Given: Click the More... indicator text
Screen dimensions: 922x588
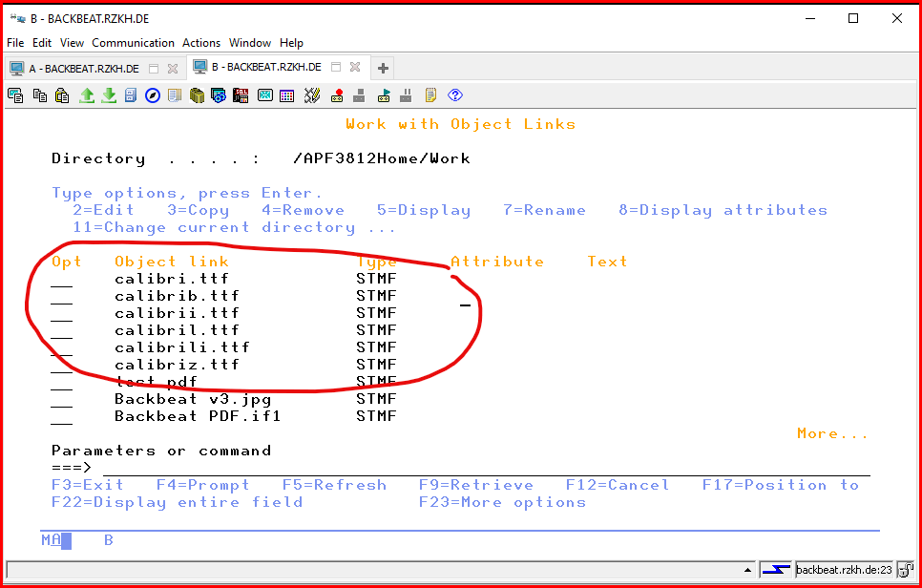Looking at the screenshot, I should pyautogui.click(x=832, y=434).
